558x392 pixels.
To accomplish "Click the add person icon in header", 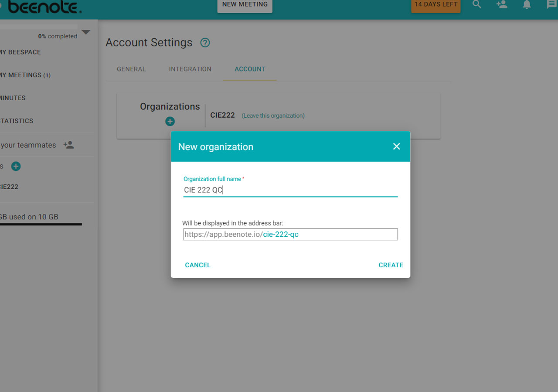I will [x=502, y=4].
